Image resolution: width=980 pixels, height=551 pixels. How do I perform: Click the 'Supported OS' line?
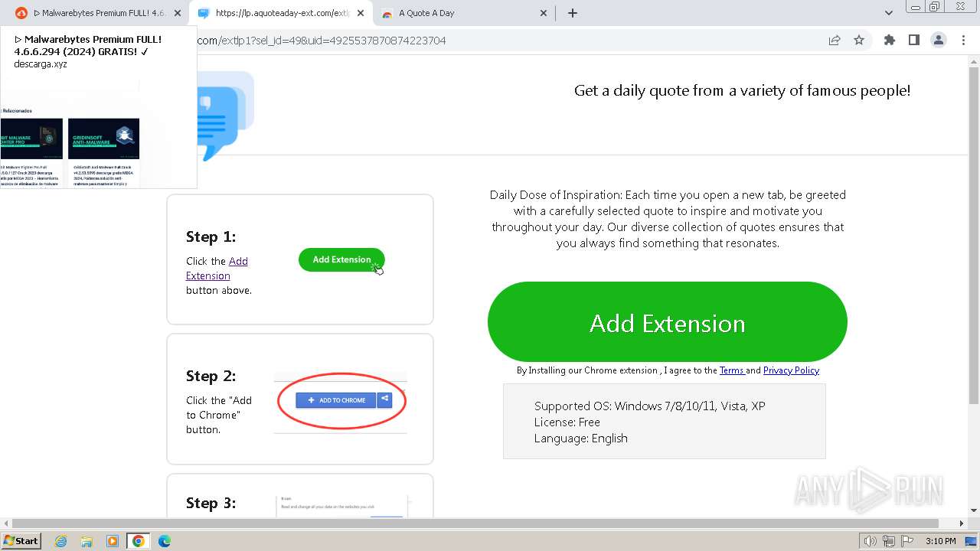pos(649,406)
